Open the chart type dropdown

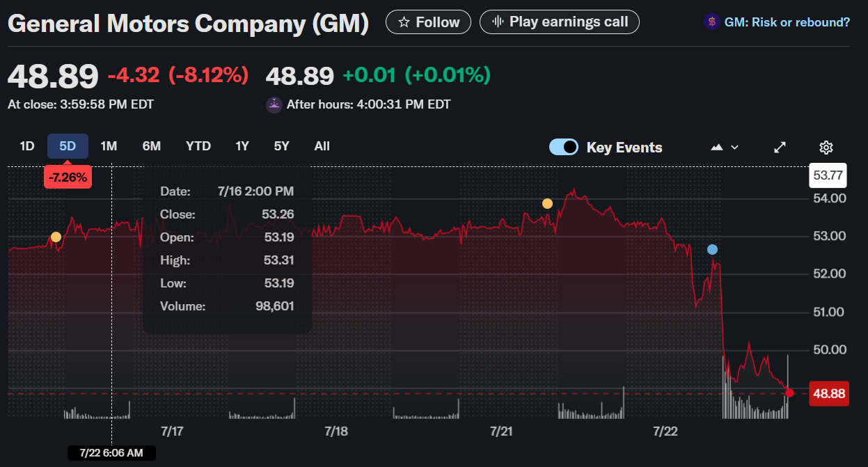724,148
